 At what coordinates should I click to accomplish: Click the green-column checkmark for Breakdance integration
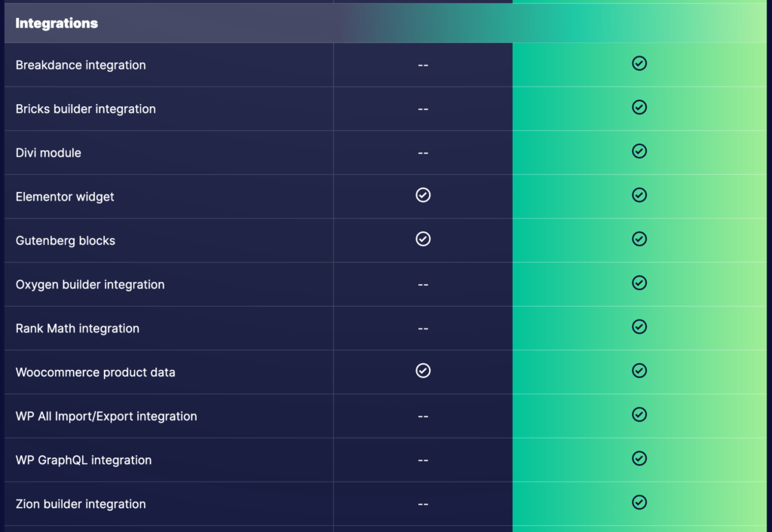(639, 63)
